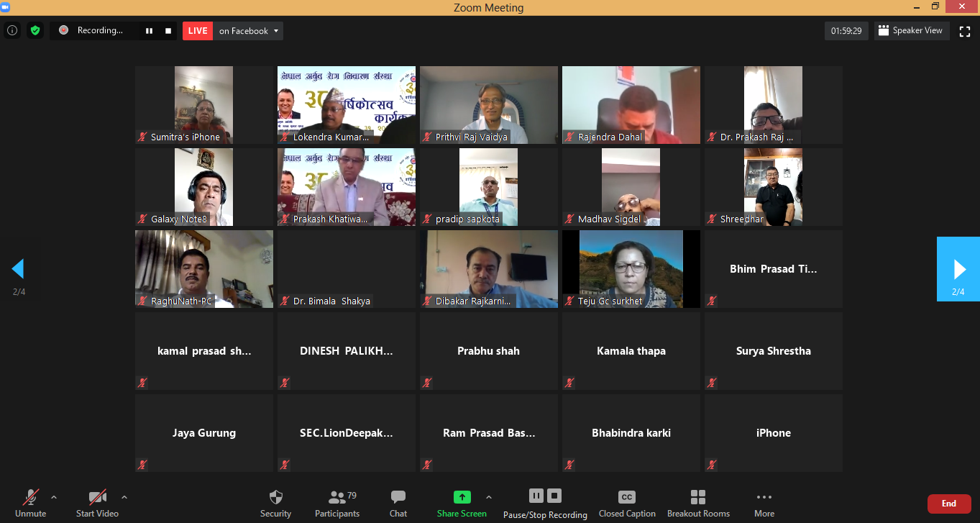This screenshot has height=523, width=980.
Task: Click the red End meeting button
Action: (948, 504)
